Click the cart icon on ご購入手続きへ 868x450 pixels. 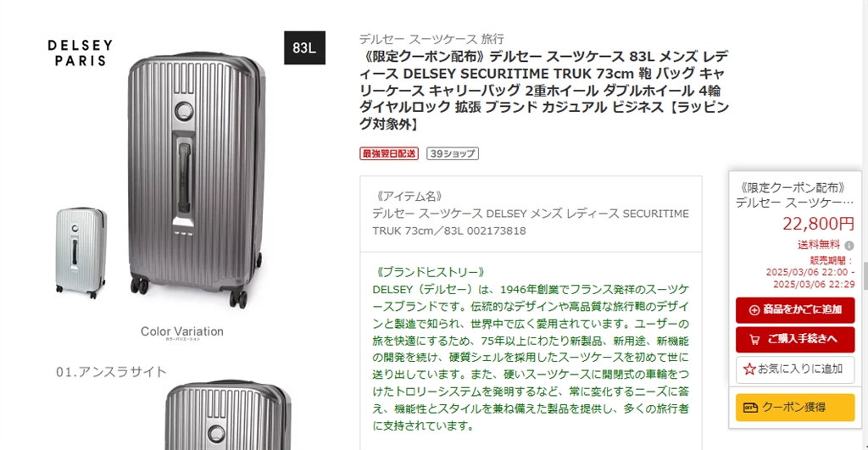click(754, 339)
